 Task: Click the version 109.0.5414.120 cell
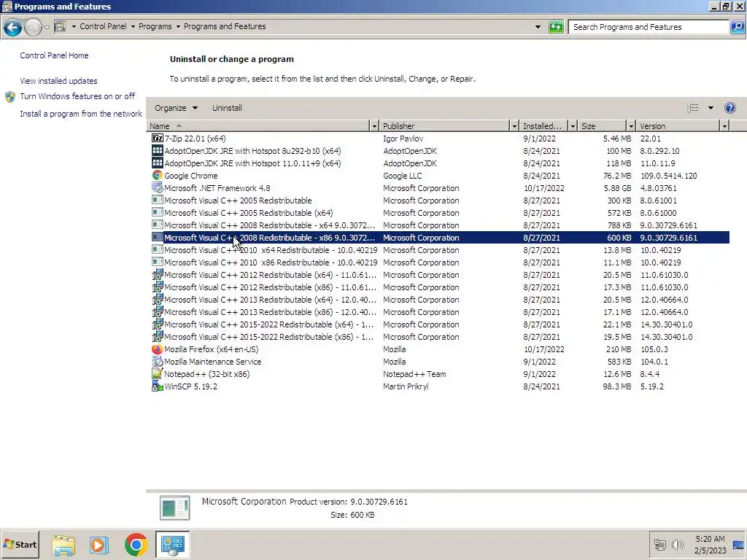click(x=668, y=176)
